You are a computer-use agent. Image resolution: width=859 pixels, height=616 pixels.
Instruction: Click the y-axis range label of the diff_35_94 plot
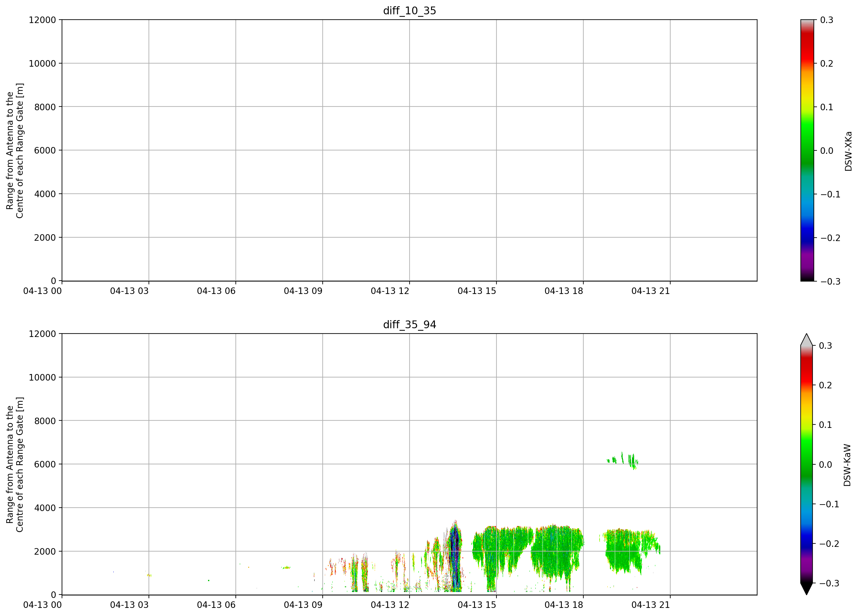(x=15, y=465)
